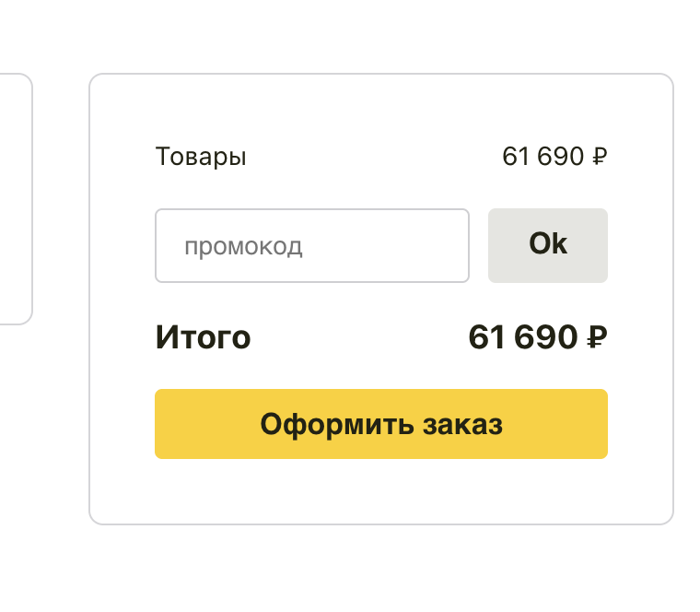The height and width of the screenshot is (612, 700).
Task: Click the partially visible card on the left
Action: (x=15, y=199)
